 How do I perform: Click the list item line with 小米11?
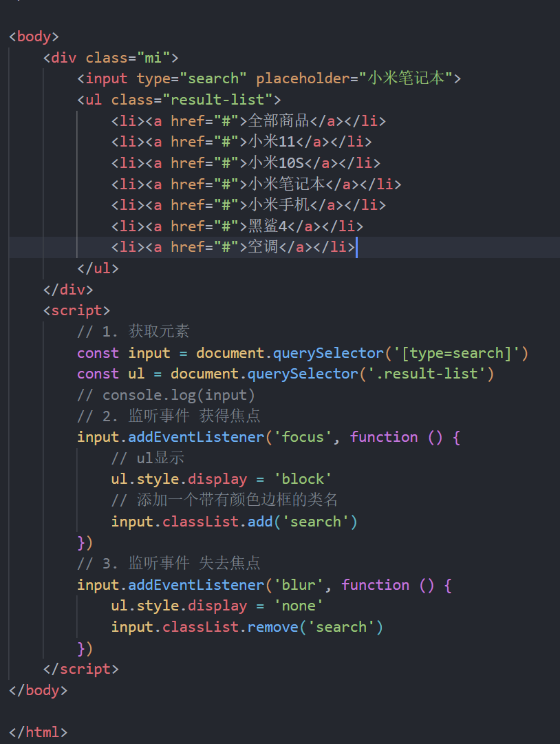pyautogui.click(x=241, y=141)
